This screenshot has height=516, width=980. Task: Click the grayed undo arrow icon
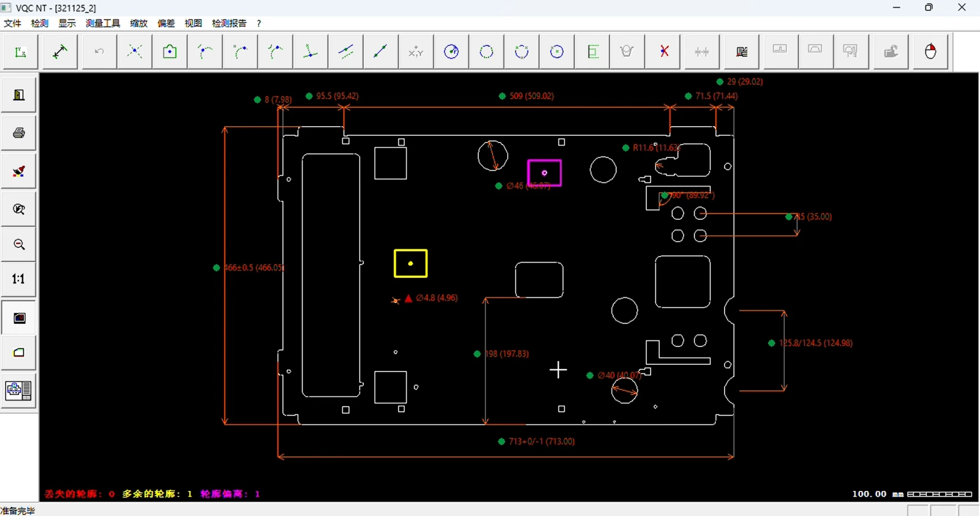99,51
